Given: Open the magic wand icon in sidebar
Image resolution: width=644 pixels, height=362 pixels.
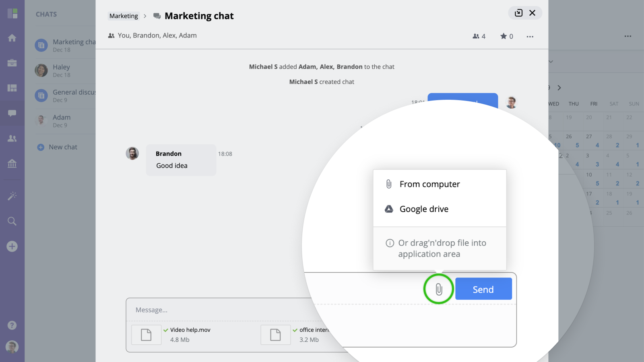Looking at the screenshot, I should click(12, 196).
